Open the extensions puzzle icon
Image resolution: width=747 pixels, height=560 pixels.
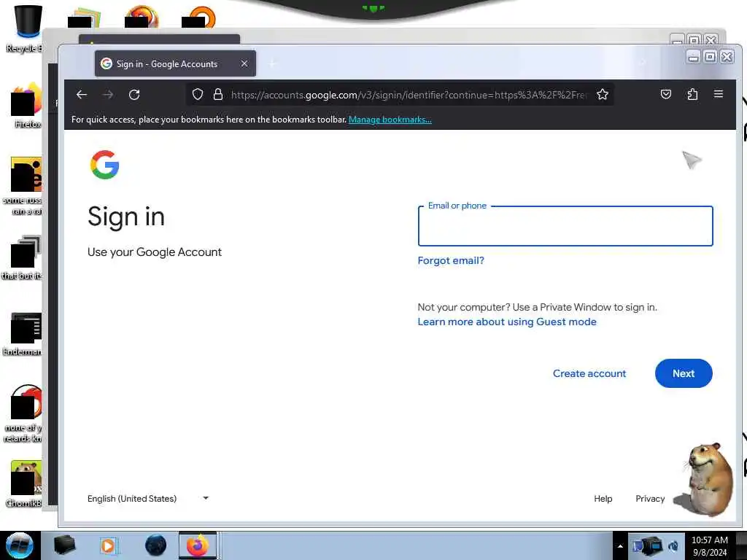click(x=692, y=94)
